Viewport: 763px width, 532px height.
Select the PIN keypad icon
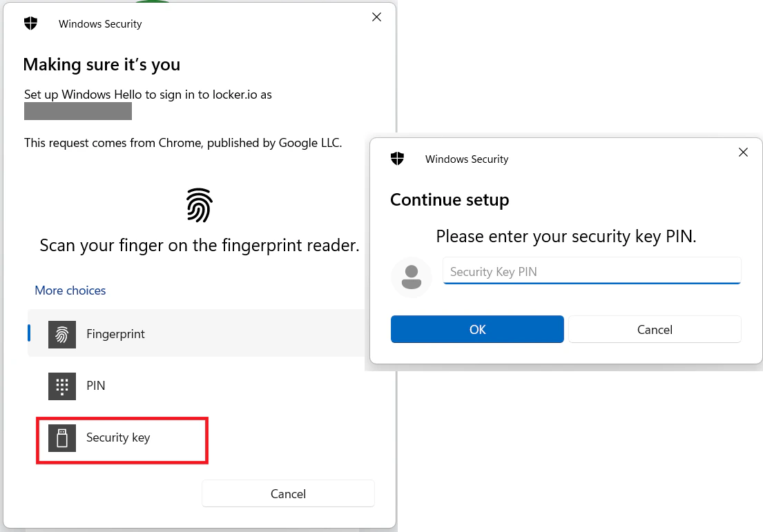click(x=62, y=386)
